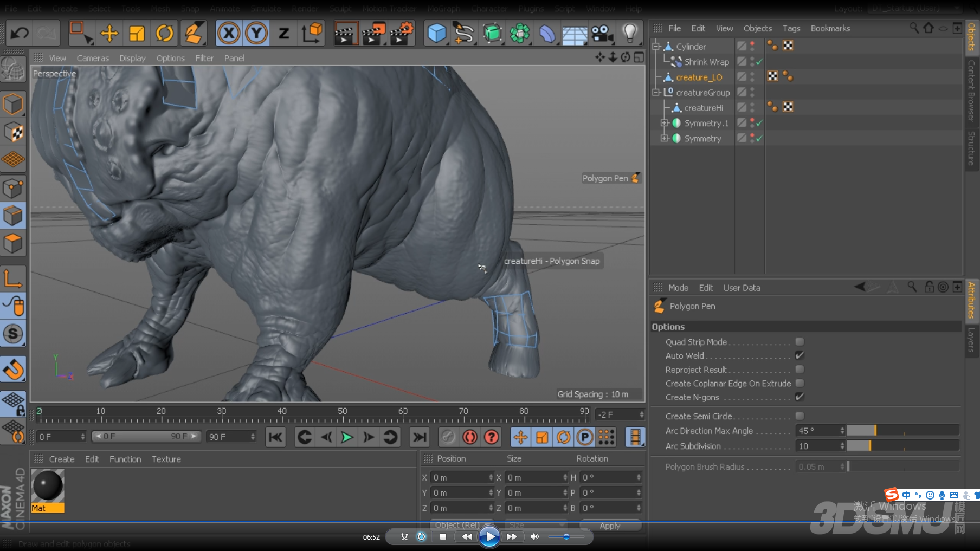Screen dimensions: 980x551
Task: Open Bookmarks menu in Object Manager
Action: [x=830, y=28]
